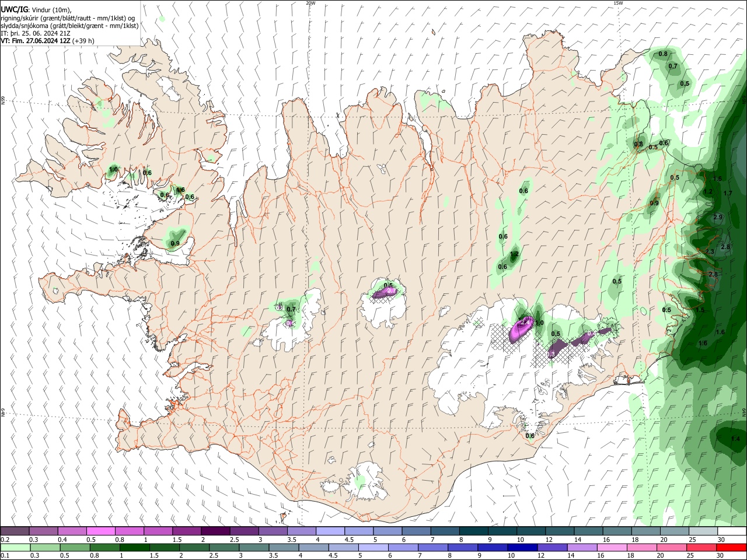Click the init time 'IT: þri. 25. 06. 2024 21Z'
747x560 pixels.
36,33
